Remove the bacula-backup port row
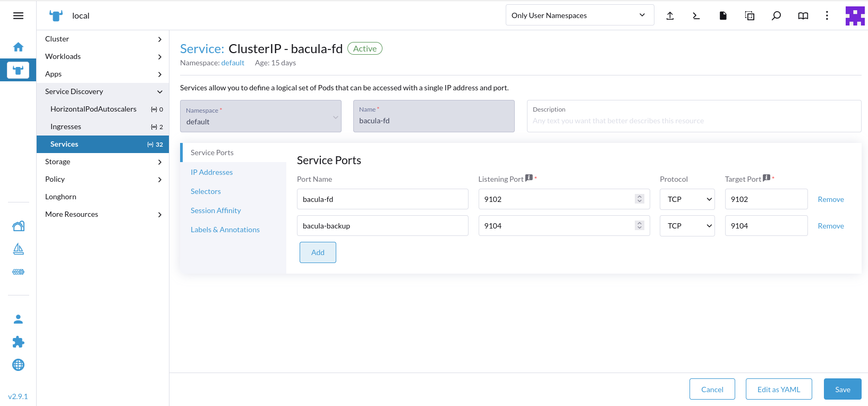The image size is (868, 406). (831, 226)
